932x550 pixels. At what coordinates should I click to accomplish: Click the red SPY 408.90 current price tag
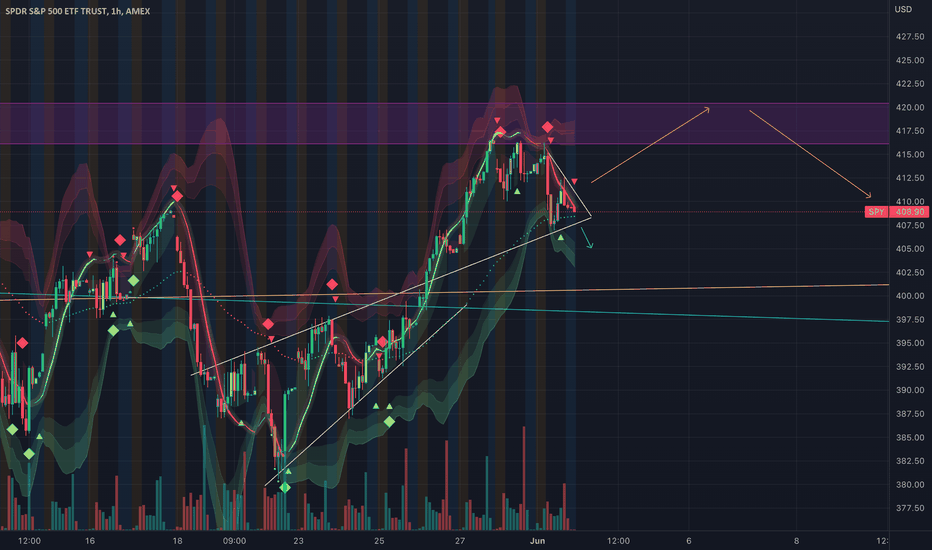click(897, 212)
